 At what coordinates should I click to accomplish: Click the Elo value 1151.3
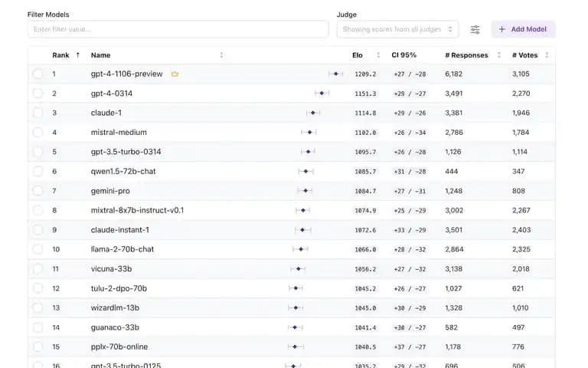click(x=365, y=94)
